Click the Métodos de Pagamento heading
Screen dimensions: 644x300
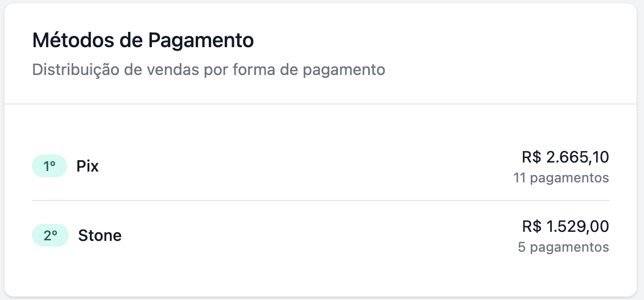pyautogui.click(x=143, y=41)
